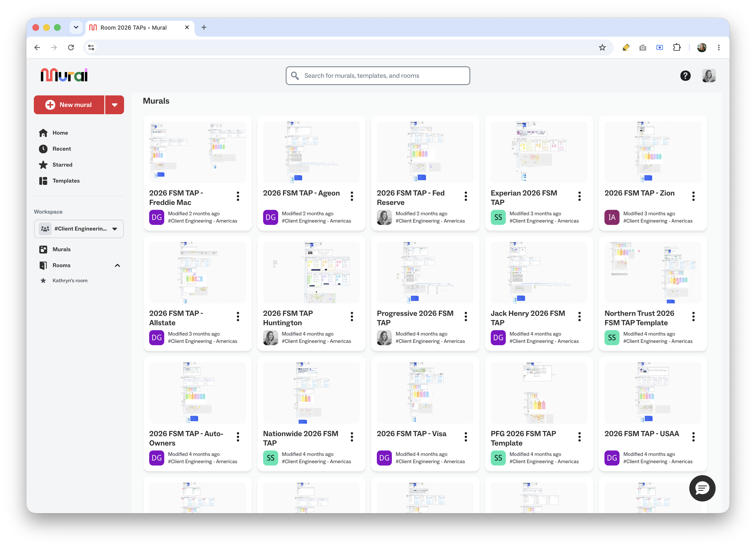Open the Chrome three-dot menu

[719, 48]
